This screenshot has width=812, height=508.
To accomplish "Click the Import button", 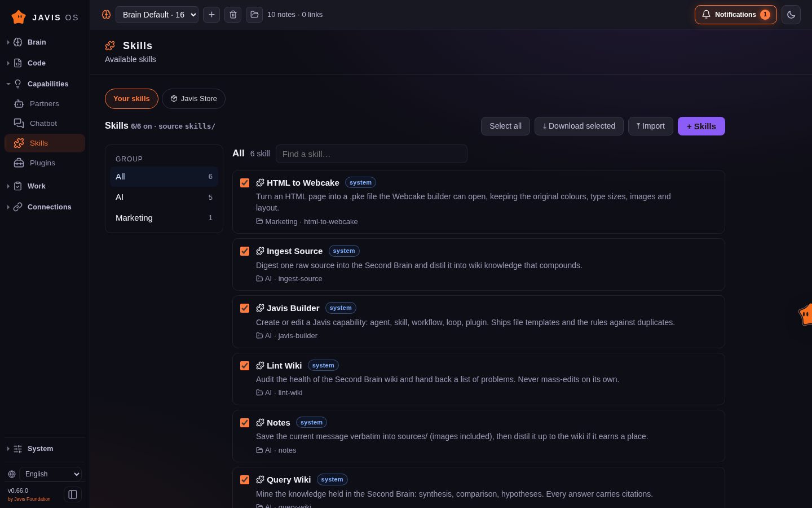I will click(x=651, y=126).
